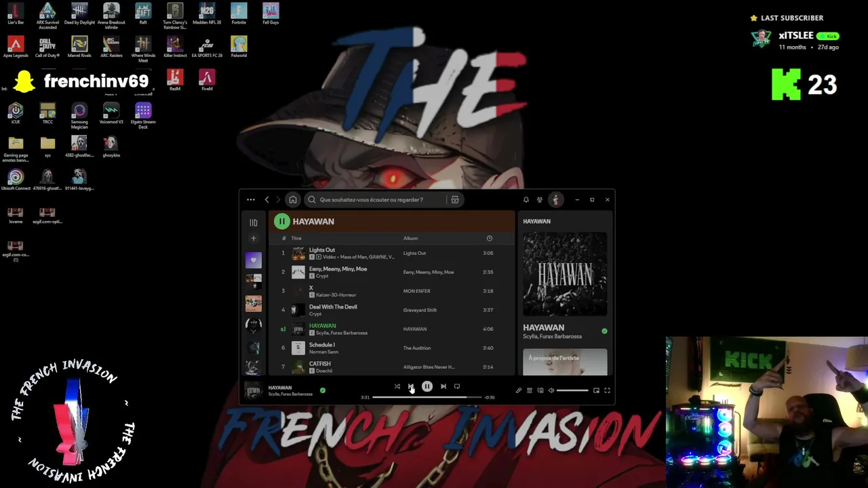Open Spotify's three-dot main menu
This screenshot has height=488, width=868.
pyautogui.click(x=251, y=200)
